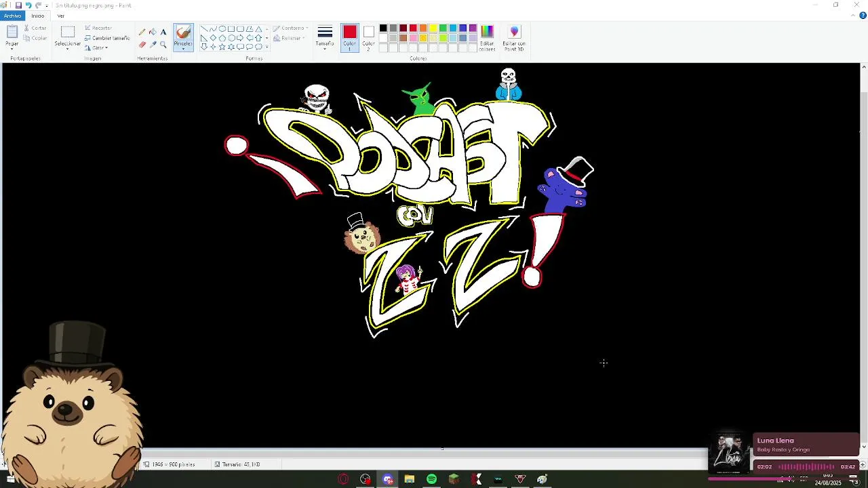Select the Color picker eyedropper tool
This screenshot has height=488, width=868.
(x=153, y=44)
